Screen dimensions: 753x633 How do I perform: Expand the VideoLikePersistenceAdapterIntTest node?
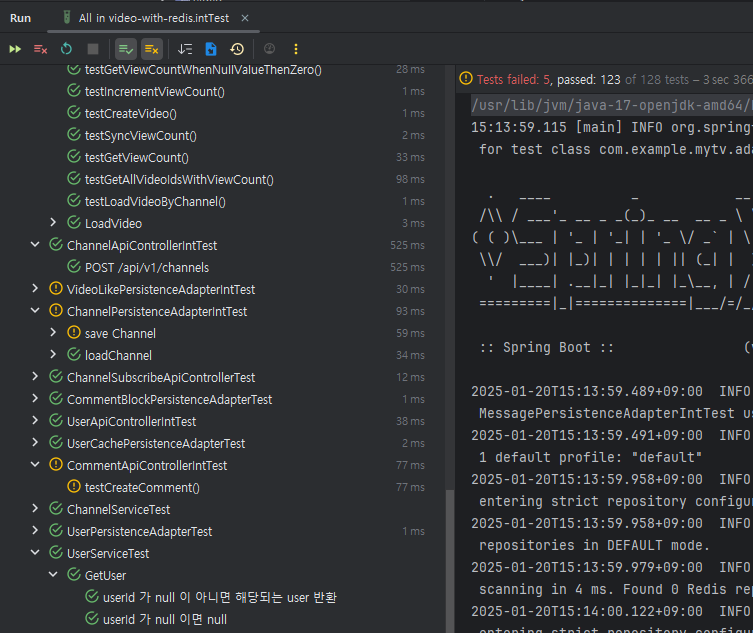(35, 289)
